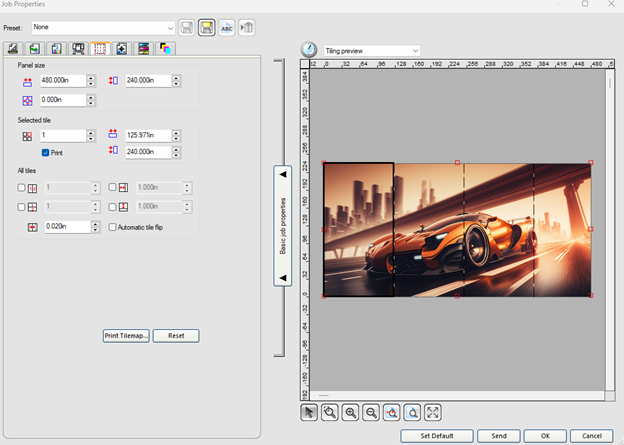The width and height of the screenshot is (624, 445).
Task: Expand the Tiling preview dropdown
Action: (x=370, y=50)
